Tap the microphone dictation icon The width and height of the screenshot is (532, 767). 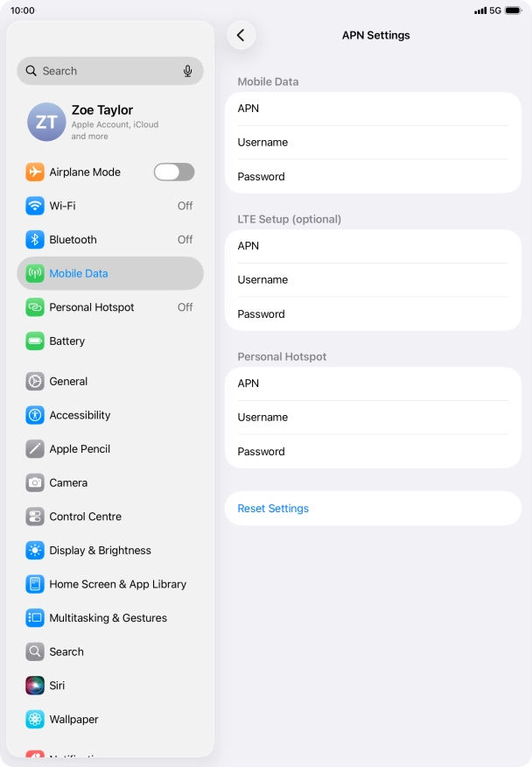[188, 71]
